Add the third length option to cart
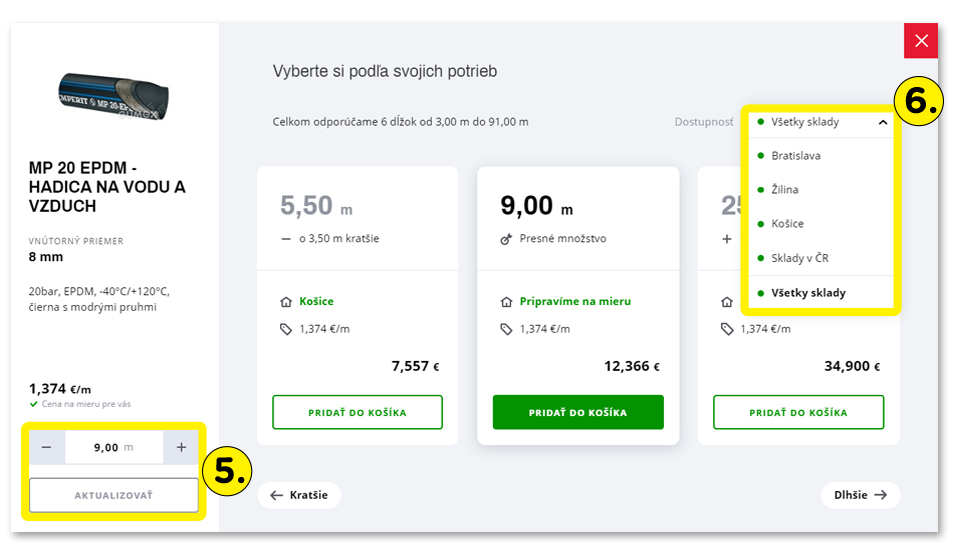The width and height of the screenshot is (970, 553). 798,412
